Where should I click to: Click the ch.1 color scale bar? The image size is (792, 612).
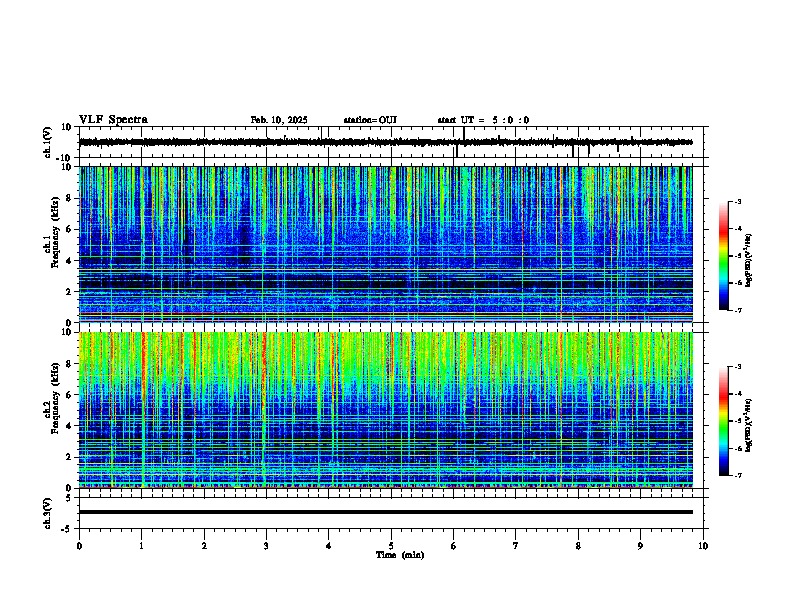(724, 256)
